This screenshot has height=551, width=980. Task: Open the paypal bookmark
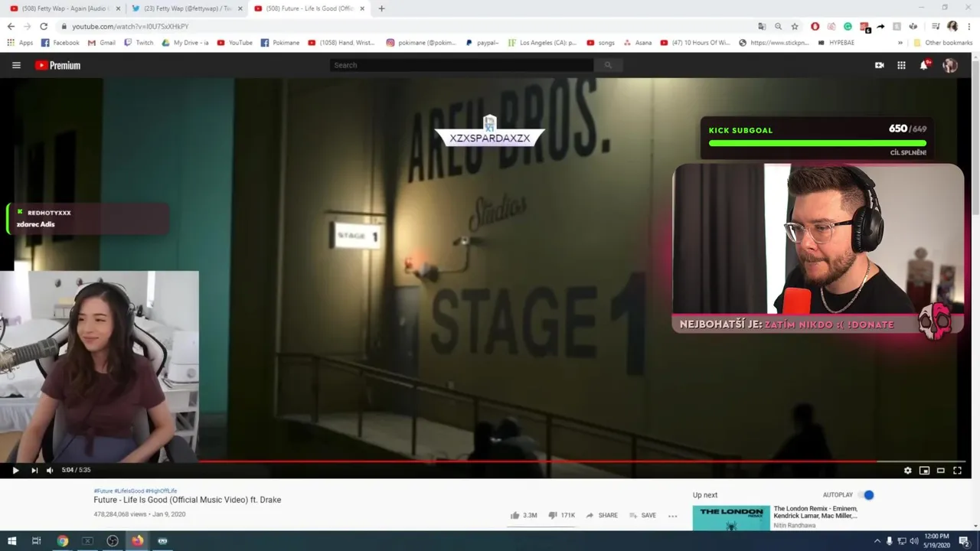click(482, 43)
